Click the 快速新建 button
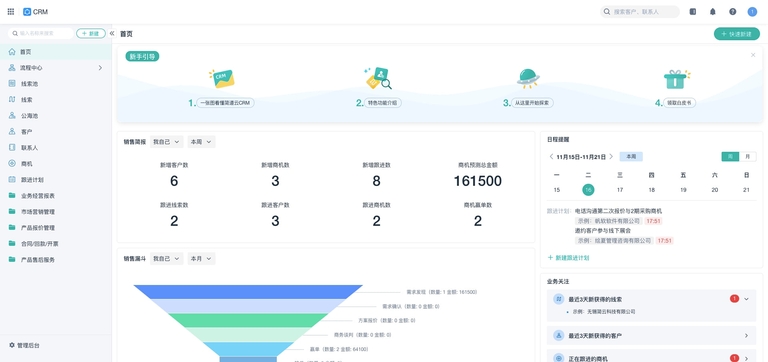The image size is (768, 362). 737,34
